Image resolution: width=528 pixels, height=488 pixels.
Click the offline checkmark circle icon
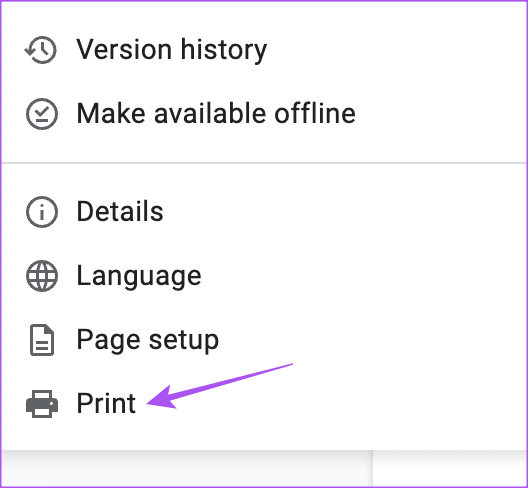tap(42, 114)
